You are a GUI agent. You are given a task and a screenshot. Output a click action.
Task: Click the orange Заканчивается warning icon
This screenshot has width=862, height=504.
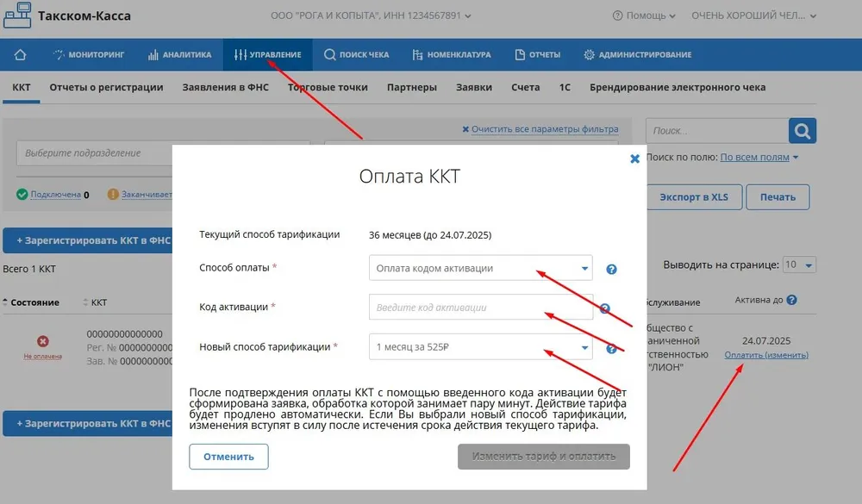coord(113,194)
